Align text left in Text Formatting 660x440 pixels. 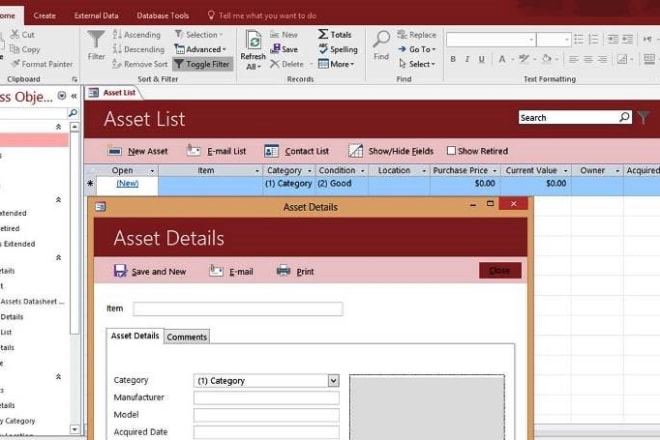573,59
